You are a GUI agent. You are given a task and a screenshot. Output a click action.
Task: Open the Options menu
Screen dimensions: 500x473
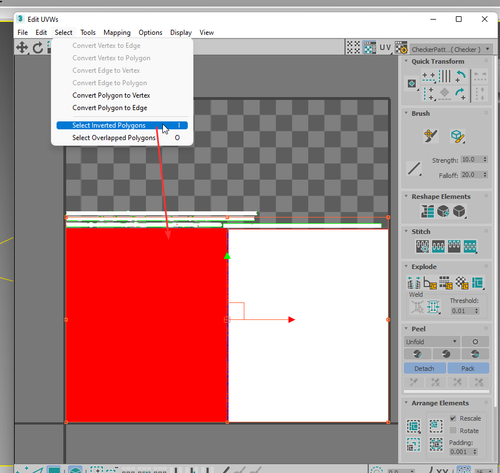(x=150, y=32)
